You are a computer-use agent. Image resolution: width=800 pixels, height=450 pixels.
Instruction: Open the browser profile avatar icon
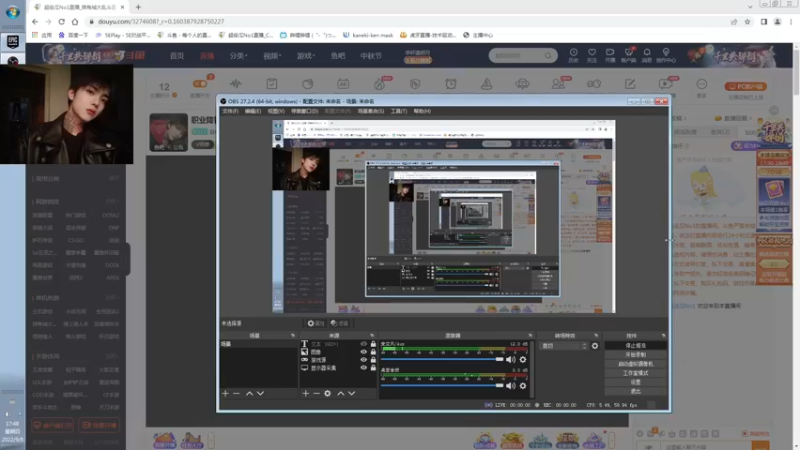[x=778, y=21]
